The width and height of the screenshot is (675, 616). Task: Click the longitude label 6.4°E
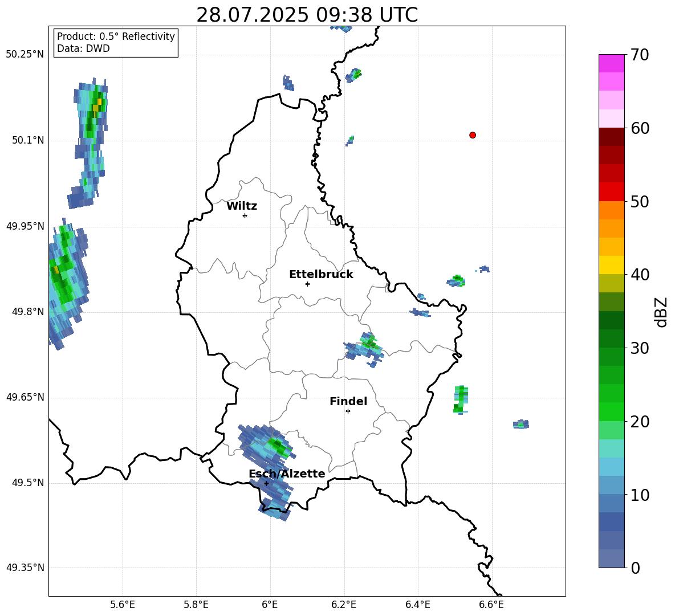coord(417,605)
